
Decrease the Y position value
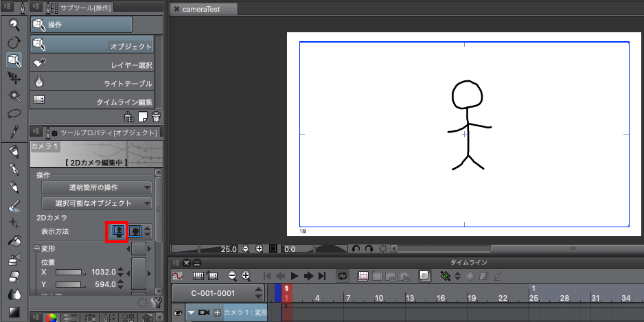[120, 287]
